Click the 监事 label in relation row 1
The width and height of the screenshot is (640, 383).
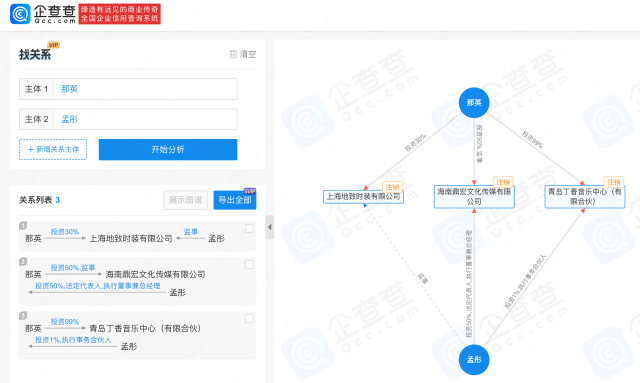pos(191,232)
